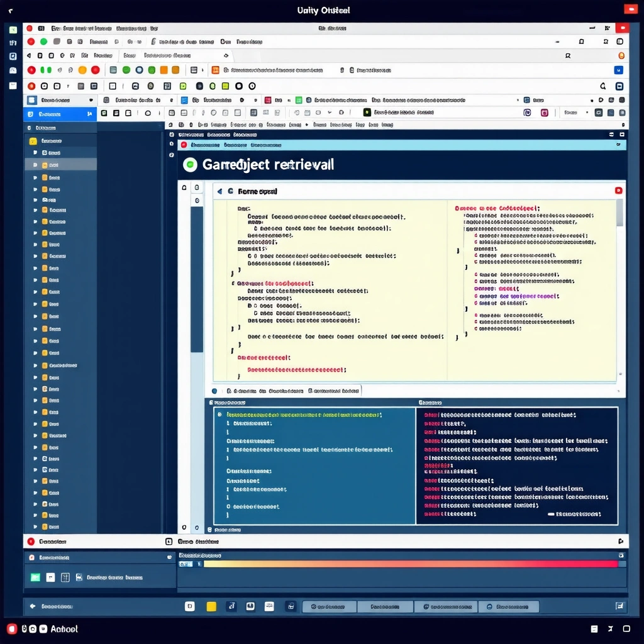Click the orange-red gradient progress bar
Viewport: 644px width, 644px height.
coord(410,564)
